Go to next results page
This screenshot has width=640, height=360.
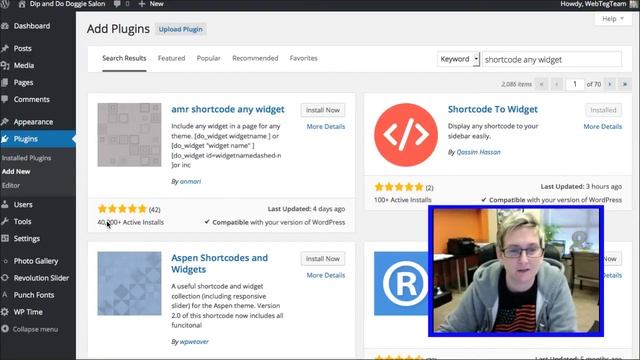coord(610,84)
